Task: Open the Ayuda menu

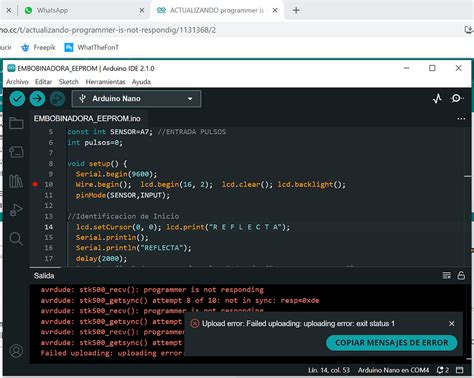Action: click(141, 82)
